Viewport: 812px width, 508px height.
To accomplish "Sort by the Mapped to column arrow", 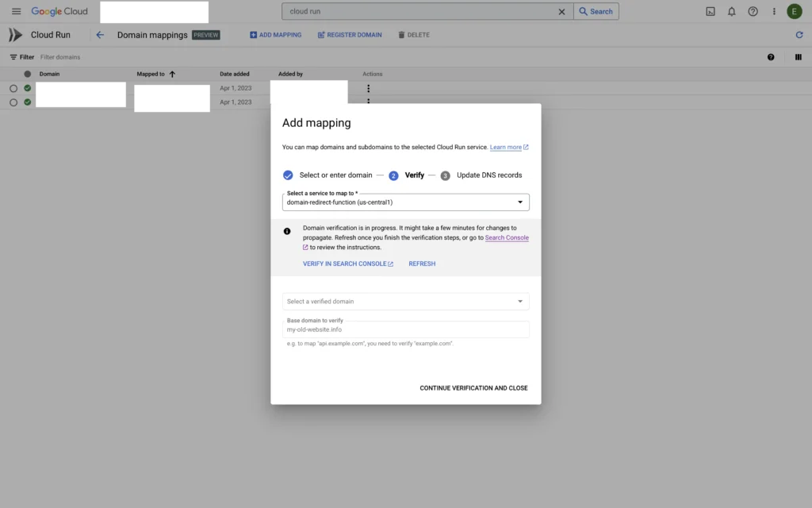I will coord(172,74).
